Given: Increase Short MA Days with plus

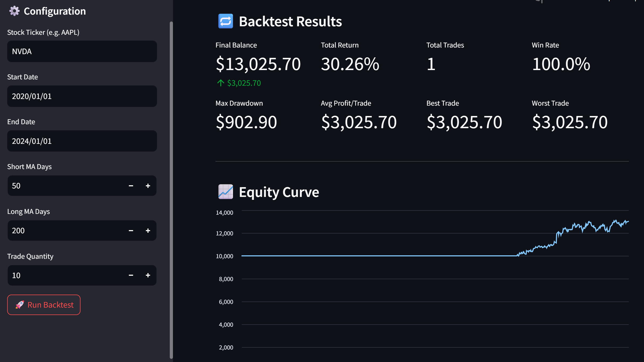Looking at the screenshot, I should 148,186.
